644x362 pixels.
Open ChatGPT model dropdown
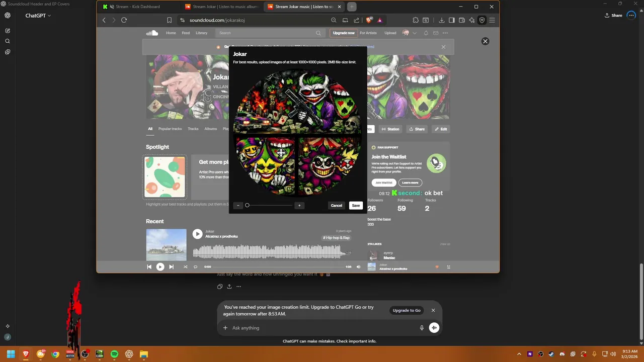(38, 16)
